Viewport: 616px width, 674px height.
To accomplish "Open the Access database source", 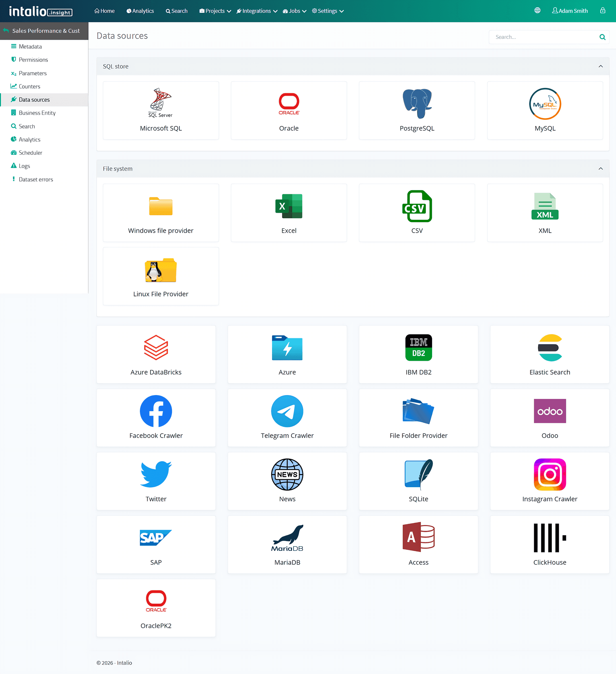I will pos(418,545).
